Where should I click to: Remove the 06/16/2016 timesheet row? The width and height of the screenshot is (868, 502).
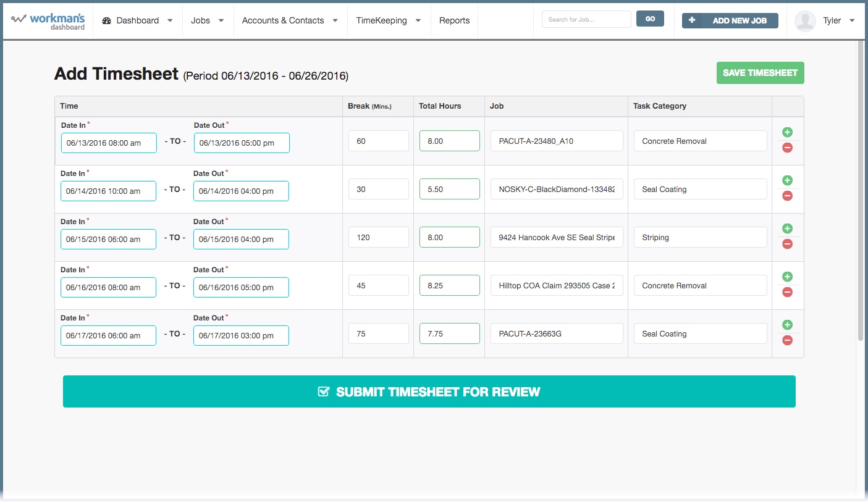pyautogui.click(x=787, y=292)
